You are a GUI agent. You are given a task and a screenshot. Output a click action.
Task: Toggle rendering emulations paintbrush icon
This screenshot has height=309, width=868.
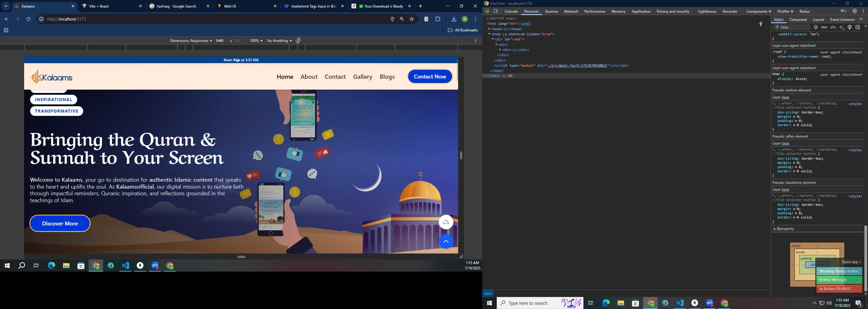(850, 27)
